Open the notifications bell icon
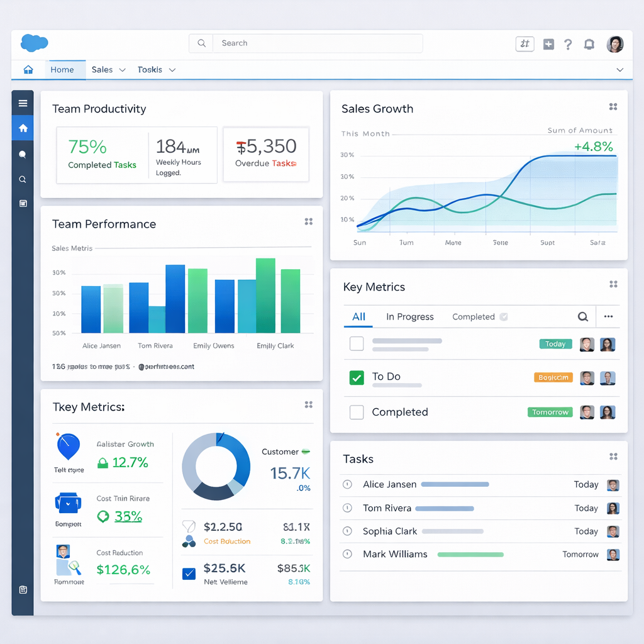This screenshot has height=644, width=644. click(x=589, y=44)
